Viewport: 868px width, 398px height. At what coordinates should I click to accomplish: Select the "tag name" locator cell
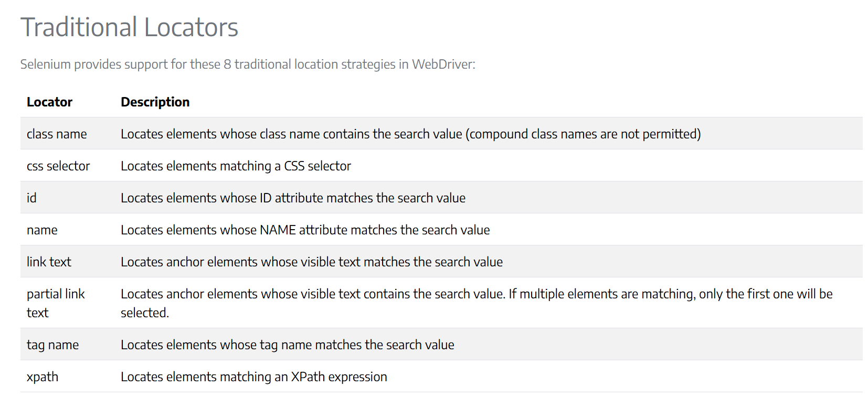[52, 345]
